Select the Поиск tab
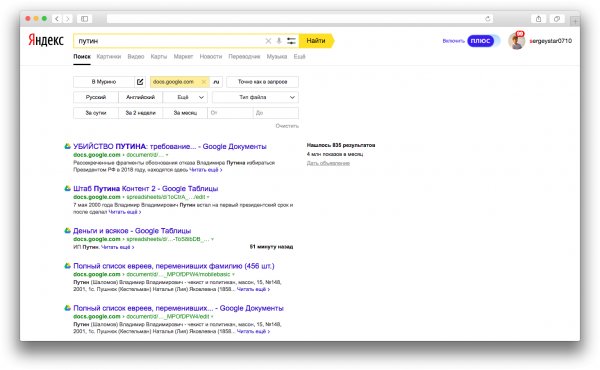The image size is (600, 370). pos(82,57)
